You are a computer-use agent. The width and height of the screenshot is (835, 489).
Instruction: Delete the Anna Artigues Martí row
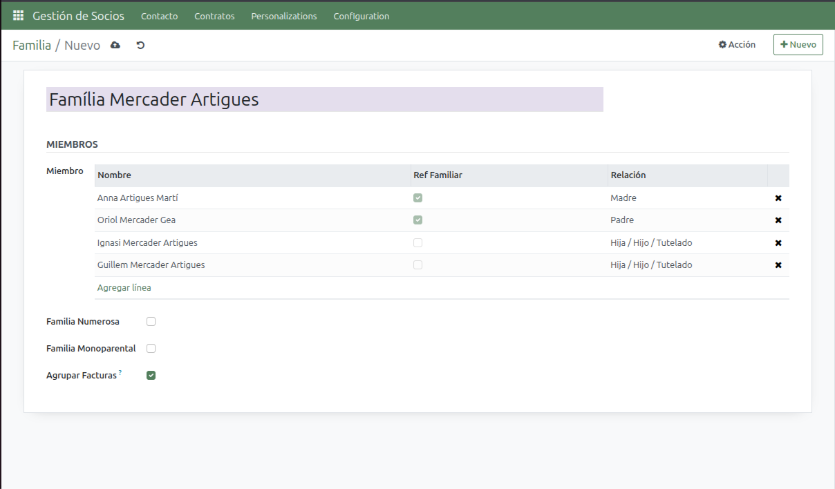tap(778, 198)
